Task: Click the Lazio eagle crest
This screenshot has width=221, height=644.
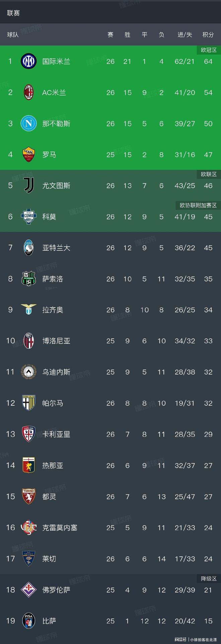Action: pos(28,310)
